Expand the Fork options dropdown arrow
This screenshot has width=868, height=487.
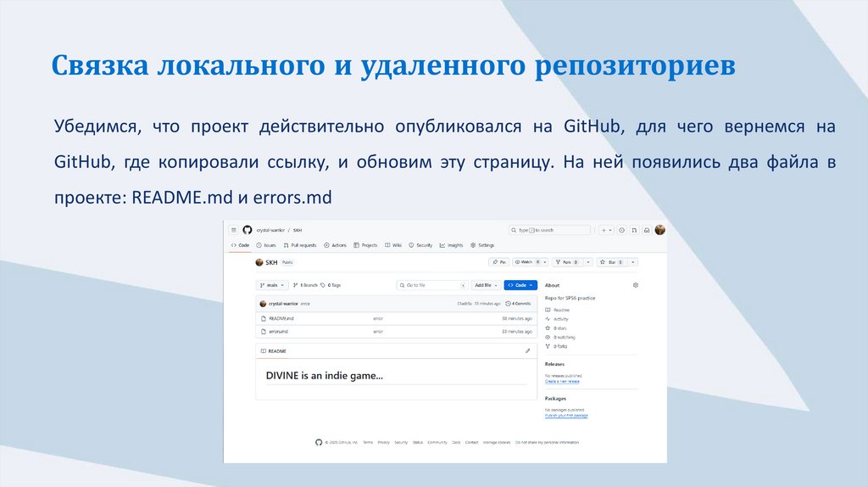pos(588,262)
